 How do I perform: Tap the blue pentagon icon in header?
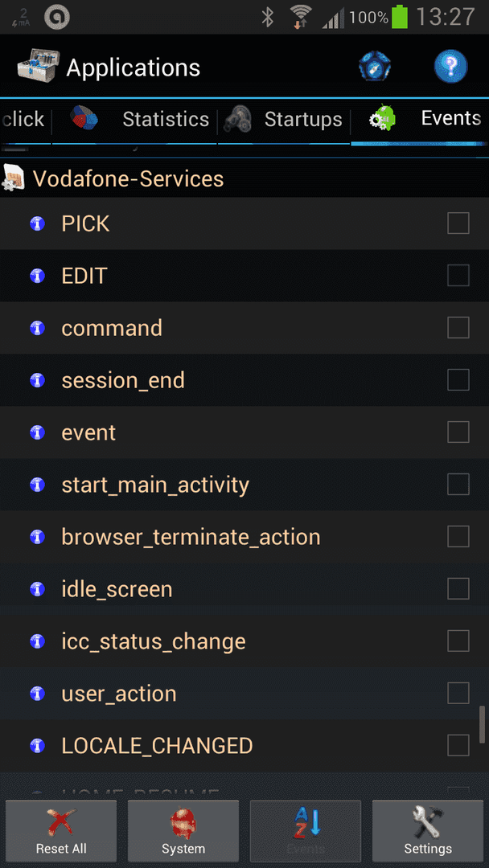click(x=375, y=67)
